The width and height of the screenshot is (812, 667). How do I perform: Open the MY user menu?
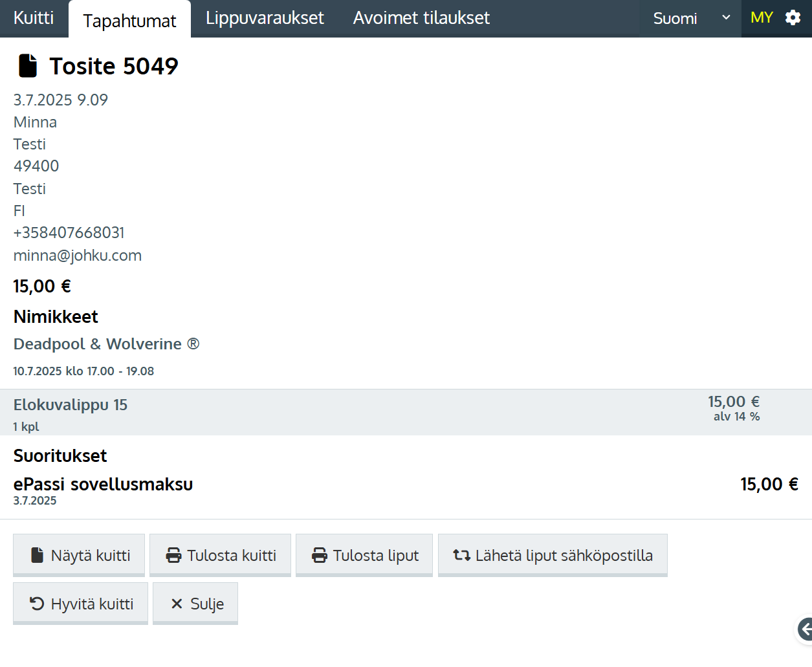coord(762,17)
